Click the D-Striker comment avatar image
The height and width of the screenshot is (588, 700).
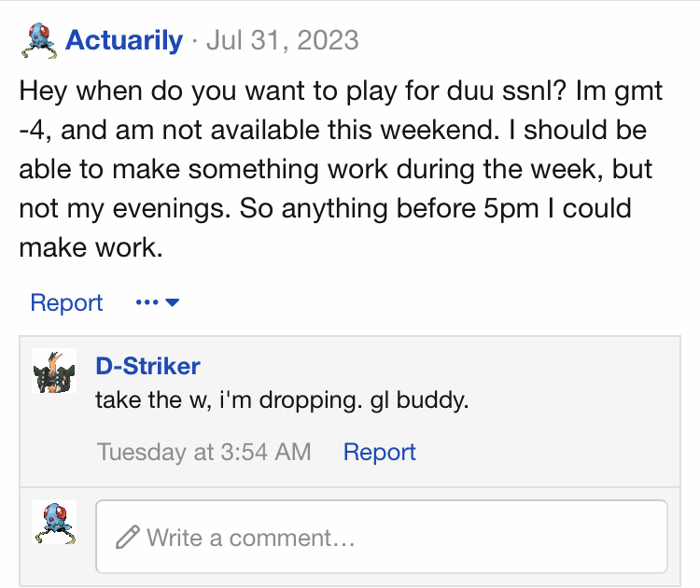[54, 371]
